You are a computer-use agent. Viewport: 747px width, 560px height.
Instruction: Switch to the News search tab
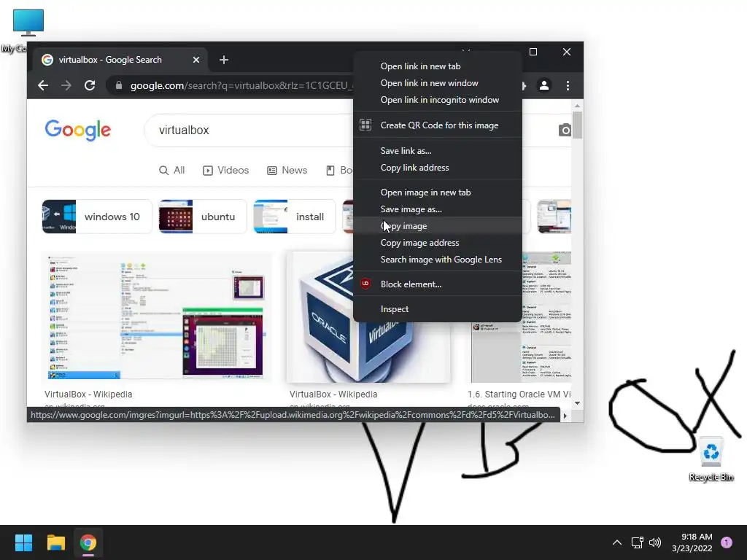coord(287,171)
